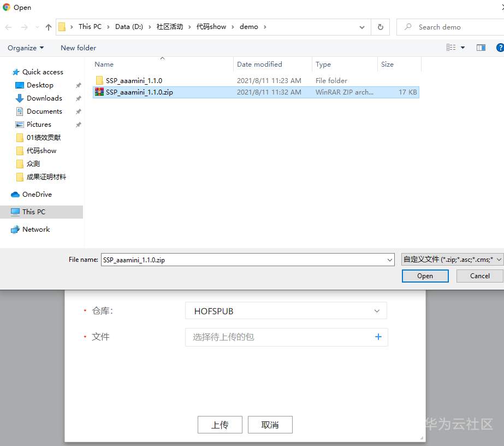Click demo in the address bar
Screen dimensions: 504x446
click(x=249, y=27)
